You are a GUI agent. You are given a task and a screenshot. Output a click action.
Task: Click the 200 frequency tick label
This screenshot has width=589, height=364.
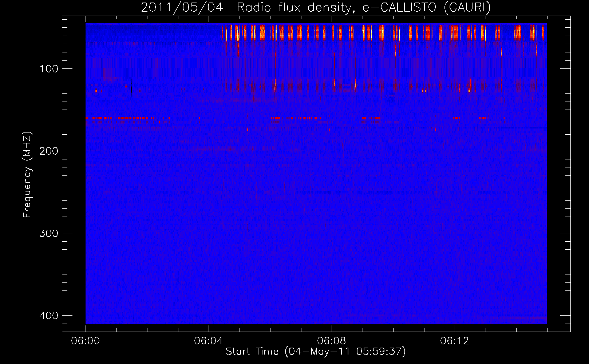[x=49, y=151]
